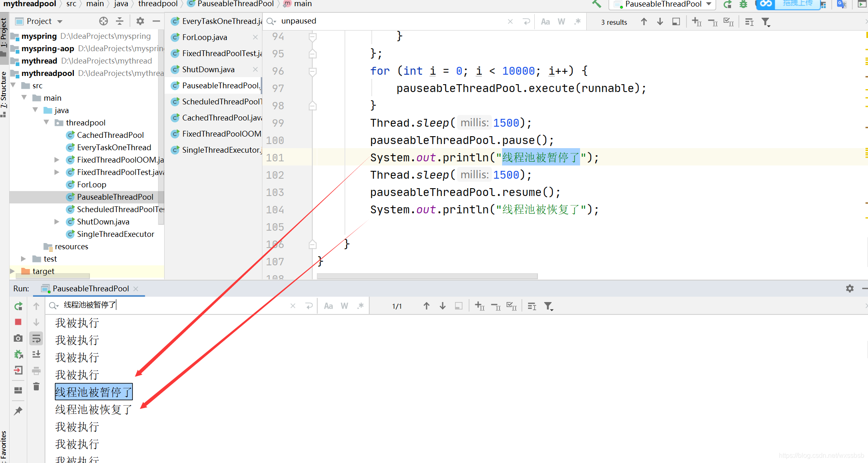This screenshot has height=463, width=868.
Task: Click the thread dump camera icon
Action: (x=18, y=338)
